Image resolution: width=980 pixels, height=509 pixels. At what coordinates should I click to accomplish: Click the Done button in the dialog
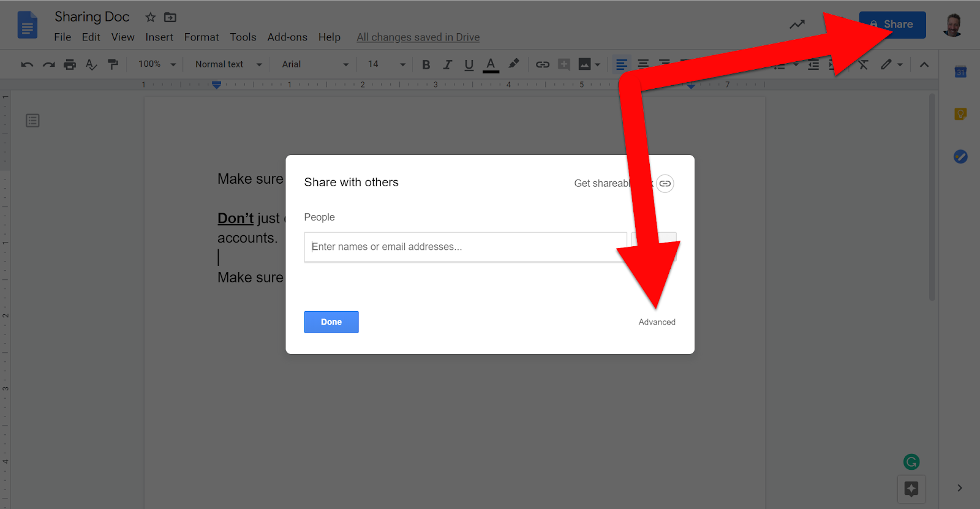click(x=331, y=322)
